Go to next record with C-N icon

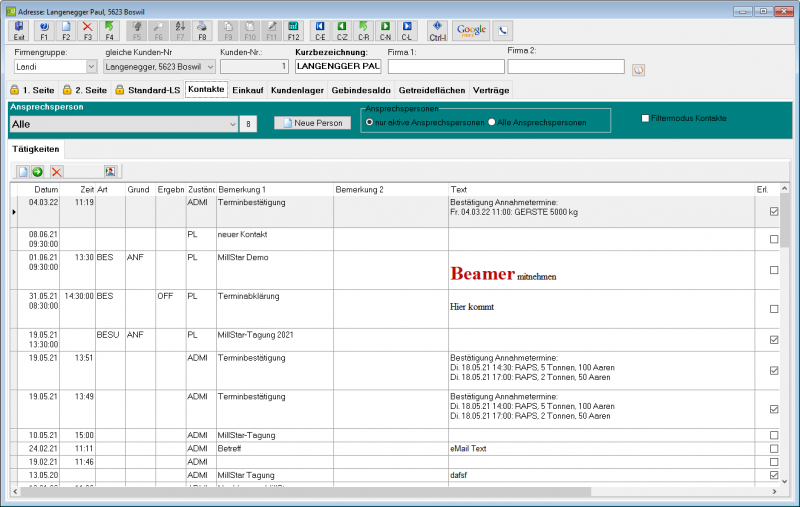point(385,31)
